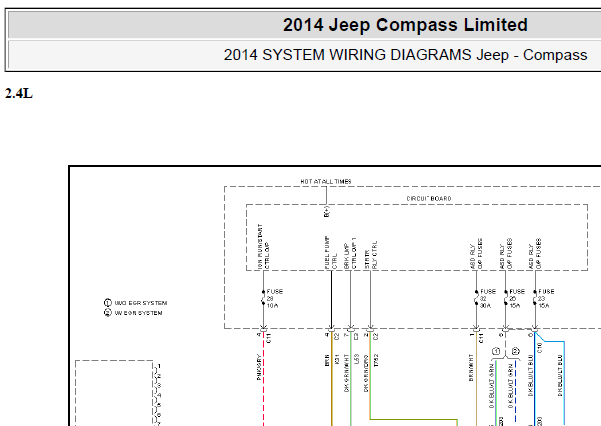Click the C2 connector pin on Fuel Pump Ctrl wire

332,329
